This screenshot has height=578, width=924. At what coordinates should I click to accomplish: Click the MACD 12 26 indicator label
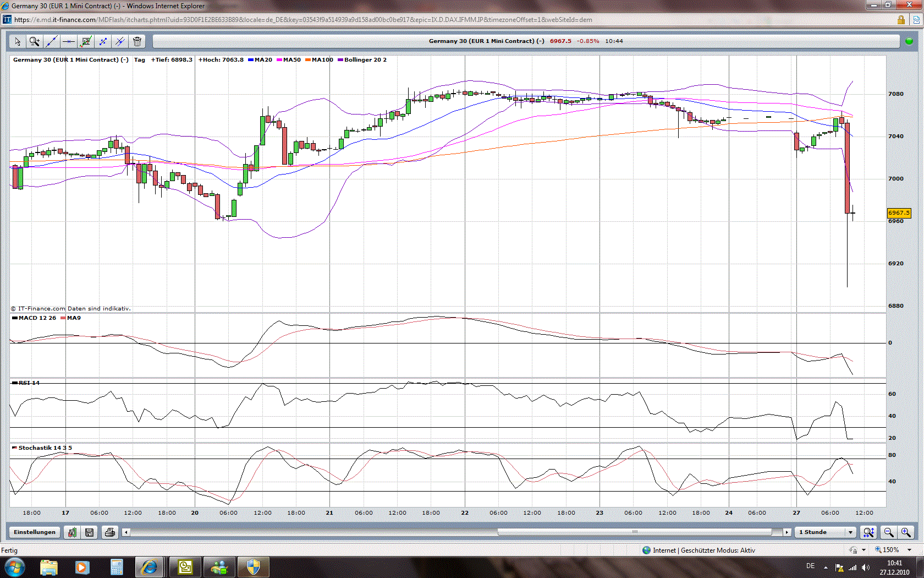tap(34, 318)
